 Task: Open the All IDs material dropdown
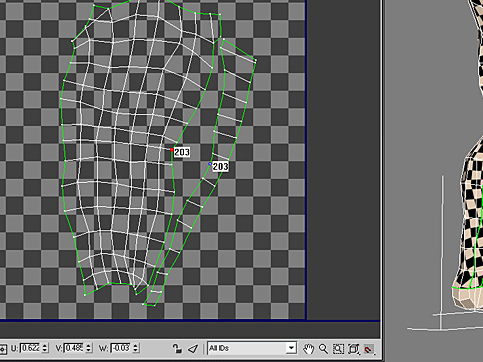(x=252, y=348)
